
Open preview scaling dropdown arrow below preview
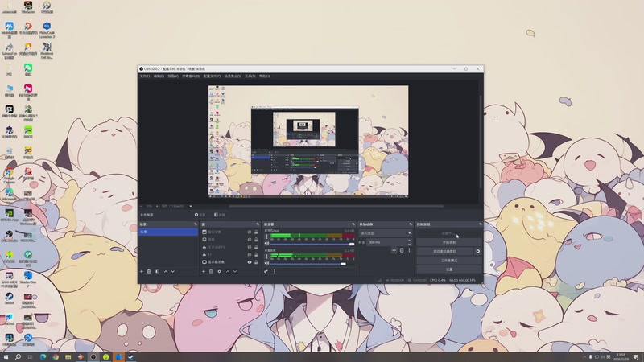point(191,206)
